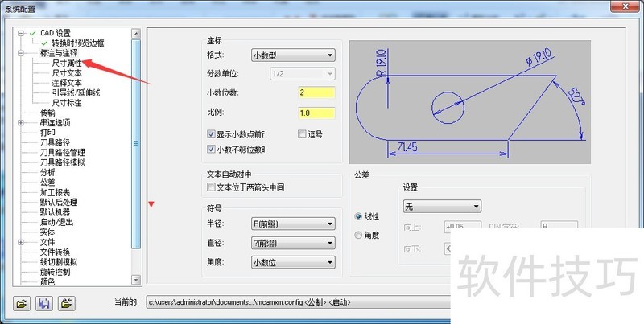Select 启动/退出 in the tree
The image size is (644, 324).
(56, 222)
